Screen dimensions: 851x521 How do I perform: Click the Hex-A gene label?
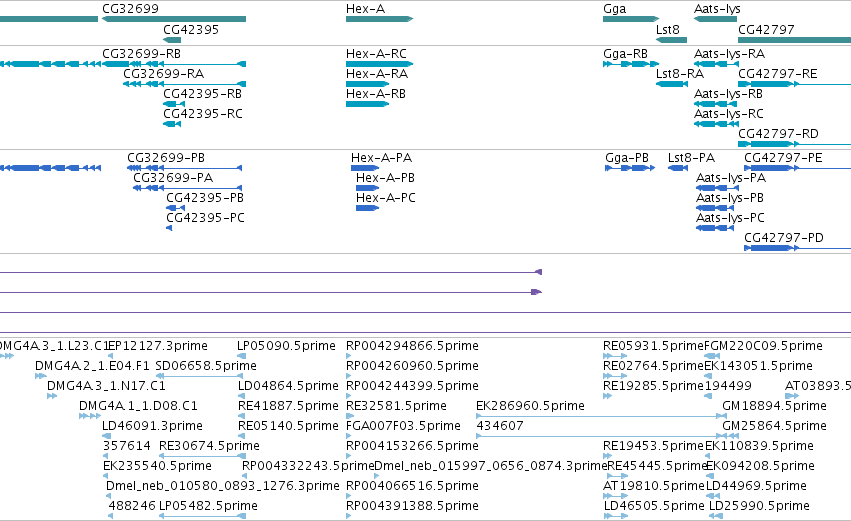(x=365, y=9)
